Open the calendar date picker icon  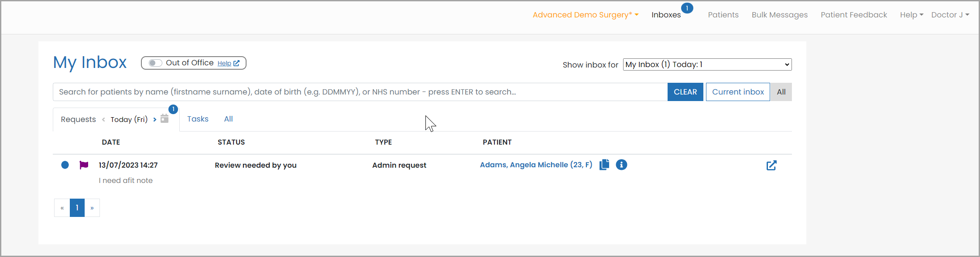[x=164, y=118]
